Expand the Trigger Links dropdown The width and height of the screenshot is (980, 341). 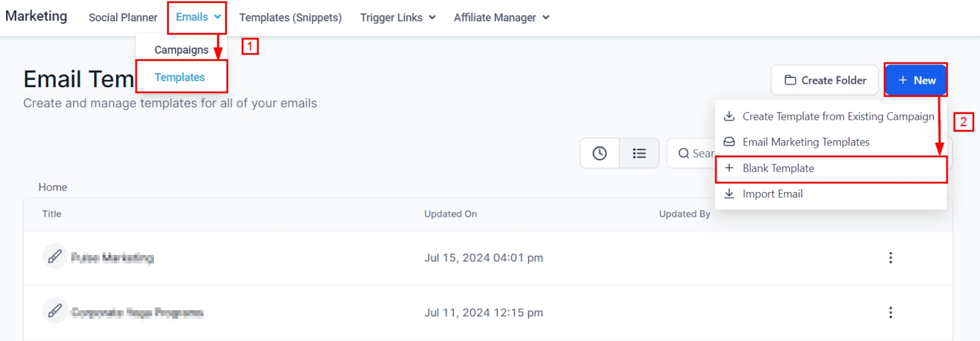(x=397, y=18)
